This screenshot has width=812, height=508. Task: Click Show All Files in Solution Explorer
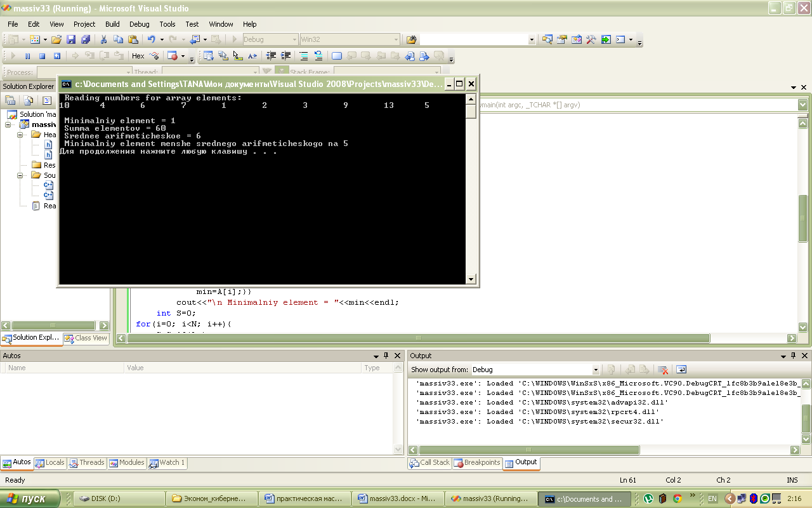(29, 100)
